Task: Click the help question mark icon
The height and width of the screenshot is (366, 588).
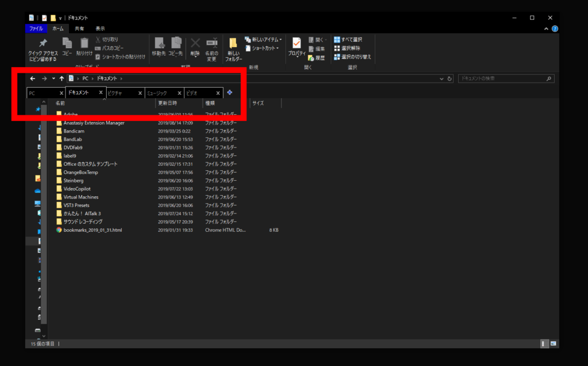Action: tap(555, 29)
